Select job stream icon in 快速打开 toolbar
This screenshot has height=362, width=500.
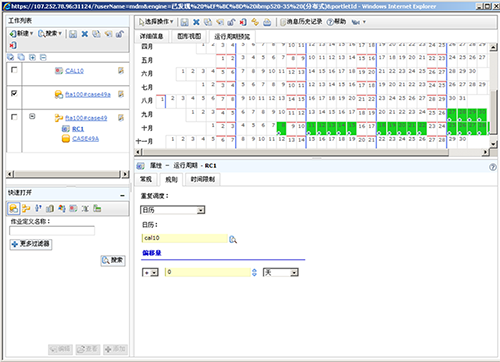(26, 209)
